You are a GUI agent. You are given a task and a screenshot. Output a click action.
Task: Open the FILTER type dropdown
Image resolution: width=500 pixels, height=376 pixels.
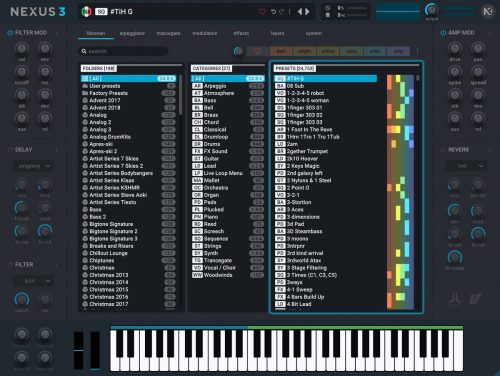(33, 281)
